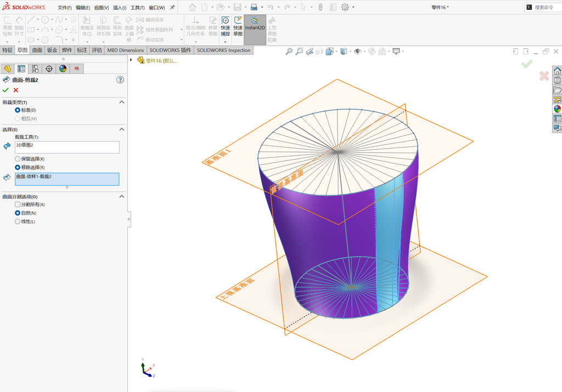Open the DimXpertManager crosshair tab icon
The height and width of the screenshot is (392, 562).
coord(49,69)
